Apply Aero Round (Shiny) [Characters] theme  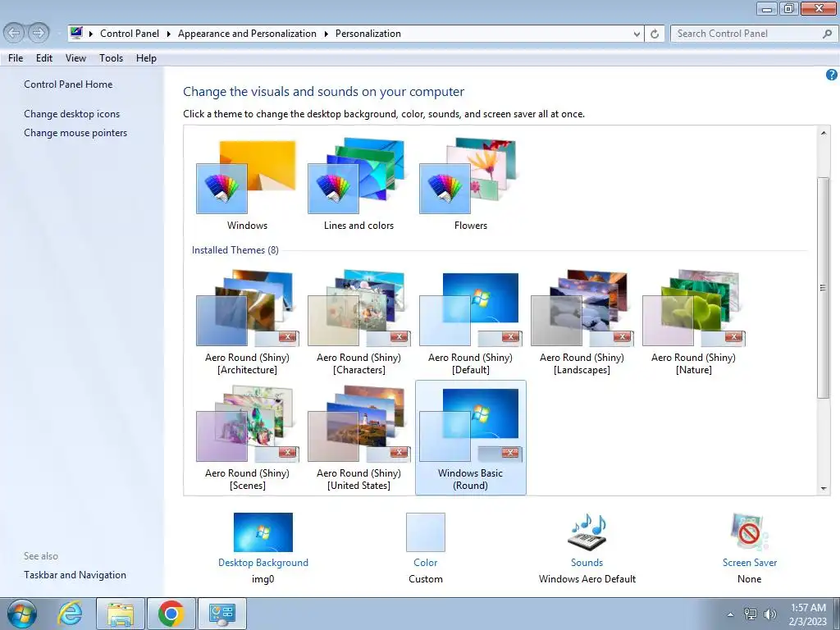pos(358,322)
